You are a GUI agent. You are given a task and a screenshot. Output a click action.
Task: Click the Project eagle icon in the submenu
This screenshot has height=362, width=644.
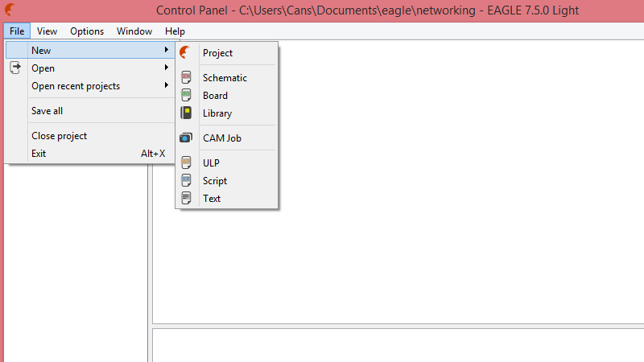[185, 52]
